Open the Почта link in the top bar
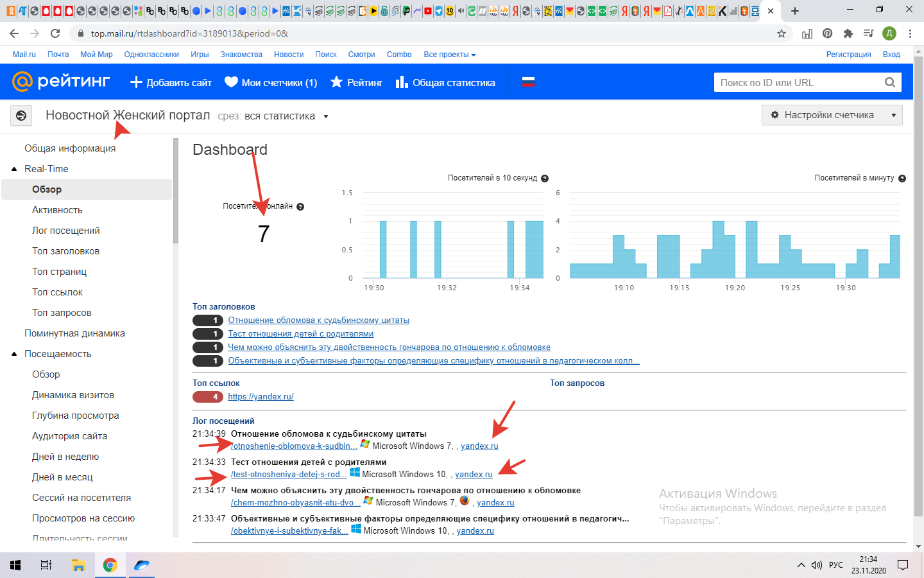 58,55
